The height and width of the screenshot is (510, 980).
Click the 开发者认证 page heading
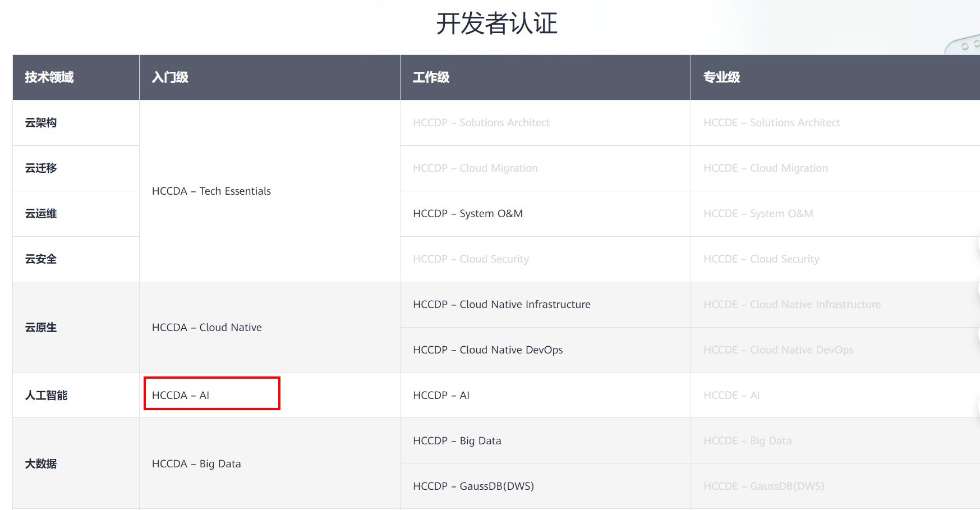(x=497, y=24)
